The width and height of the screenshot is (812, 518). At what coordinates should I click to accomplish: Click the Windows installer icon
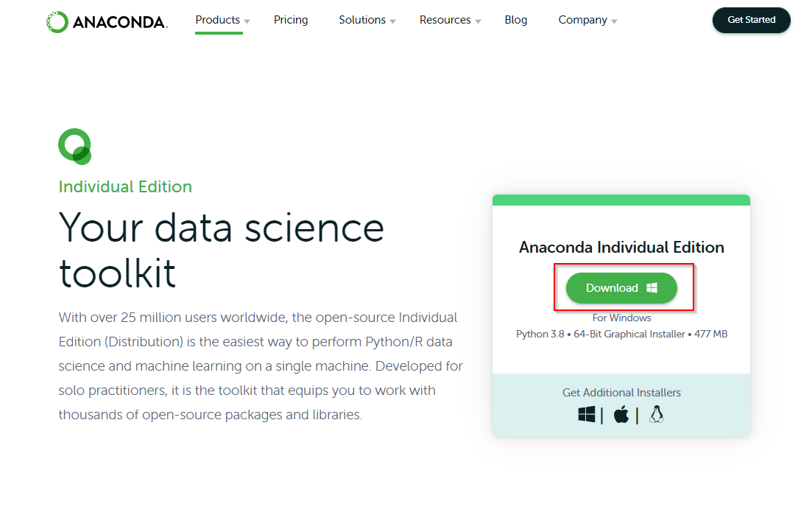pos(587,415)
